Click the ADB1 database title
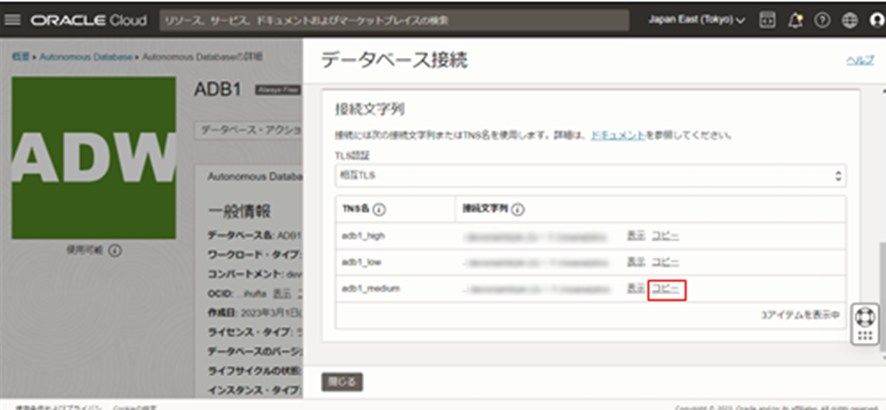 point(219,89)
